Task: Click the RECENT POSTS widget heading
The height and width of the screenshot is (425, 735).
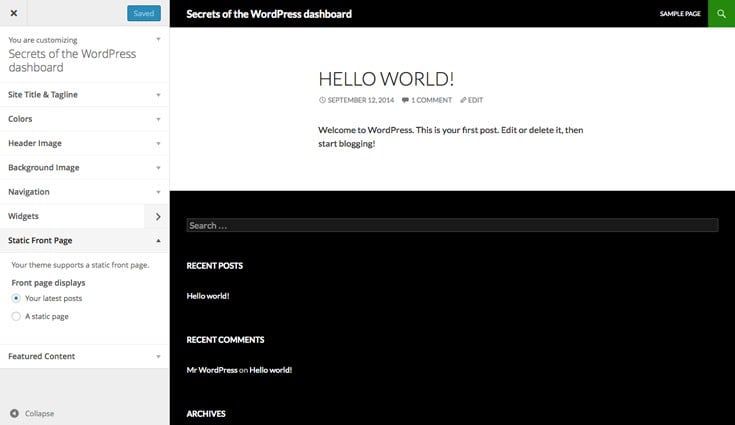Action: 215,266
